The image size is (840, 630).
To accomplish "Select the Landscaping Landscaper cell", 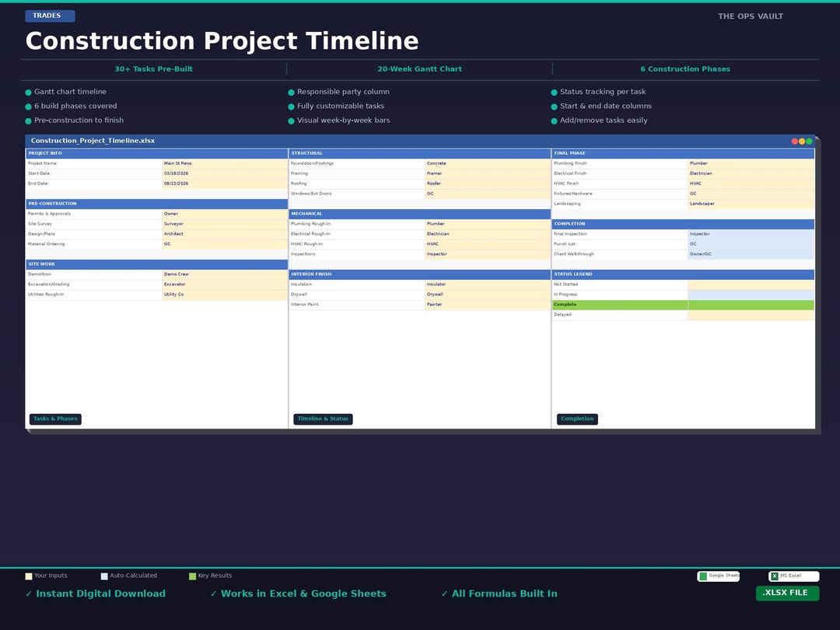I will (x=751, y=204).
